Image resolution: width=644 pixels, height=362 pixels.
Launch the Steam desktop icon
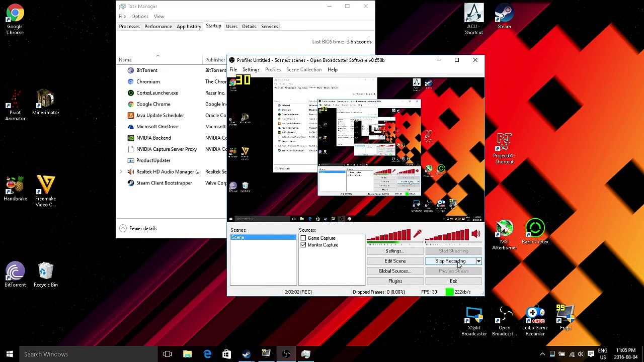point(504,17)
